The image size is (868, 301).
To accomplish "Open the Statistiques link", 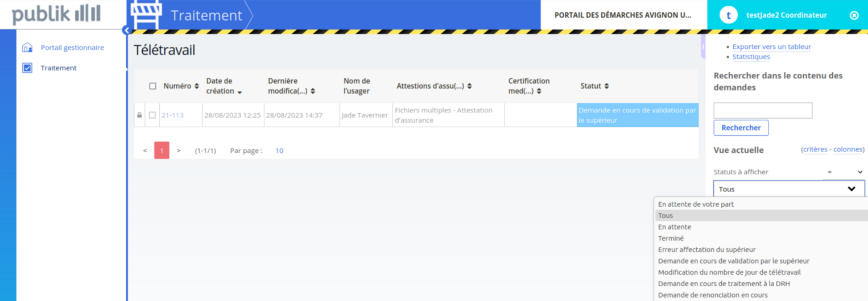I will 751,57.
